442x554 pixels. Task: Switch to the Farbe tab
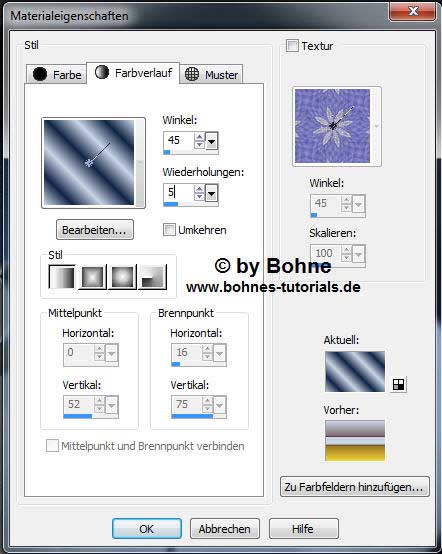click(x=57, y=74)
